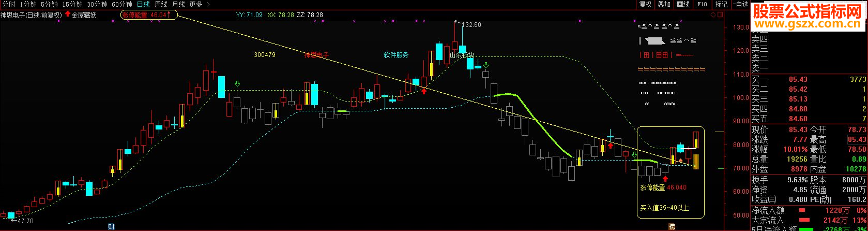
Task: Click the 47.70 low price label
Action: pos(25,221)
